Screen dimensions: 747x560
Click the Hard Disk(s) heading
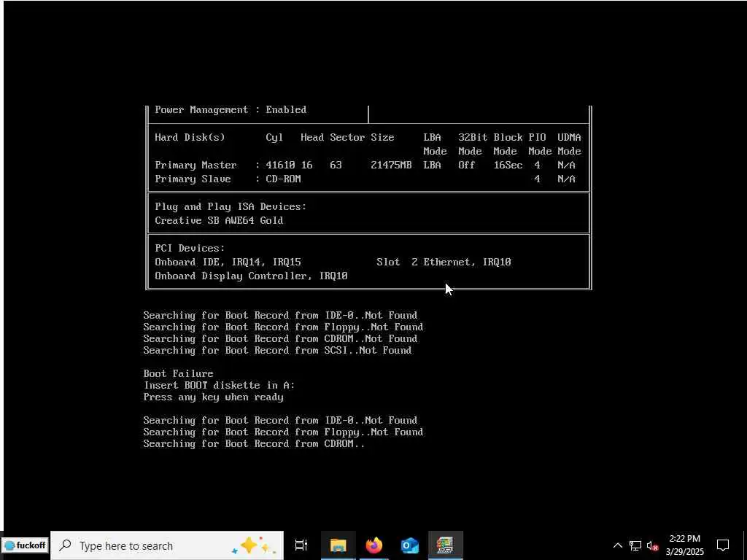point(190,138)
